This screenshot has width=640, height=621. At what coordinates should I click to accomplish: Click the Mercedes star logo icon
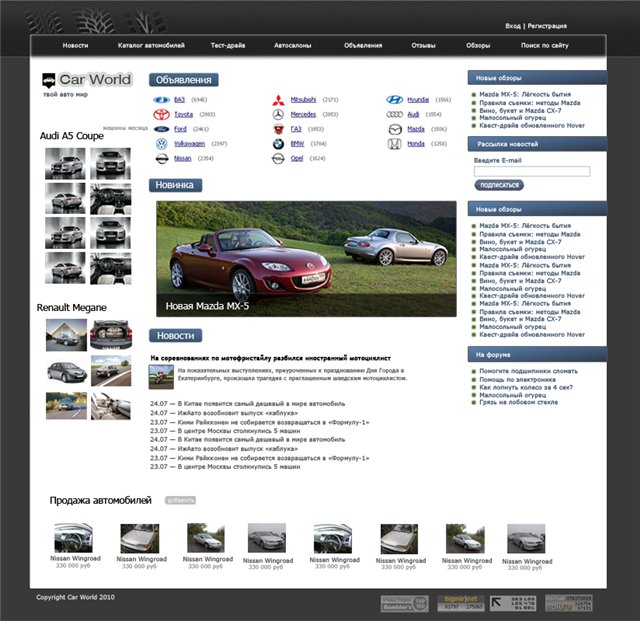point(278,115)
